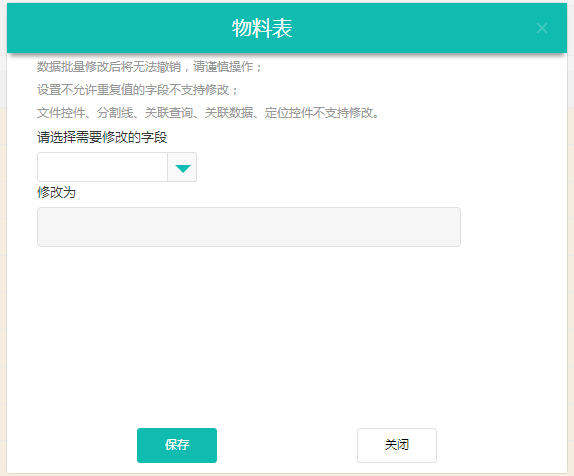Click the 物料表 dialog title
This screenshot has height=476, width=574.
262,28
